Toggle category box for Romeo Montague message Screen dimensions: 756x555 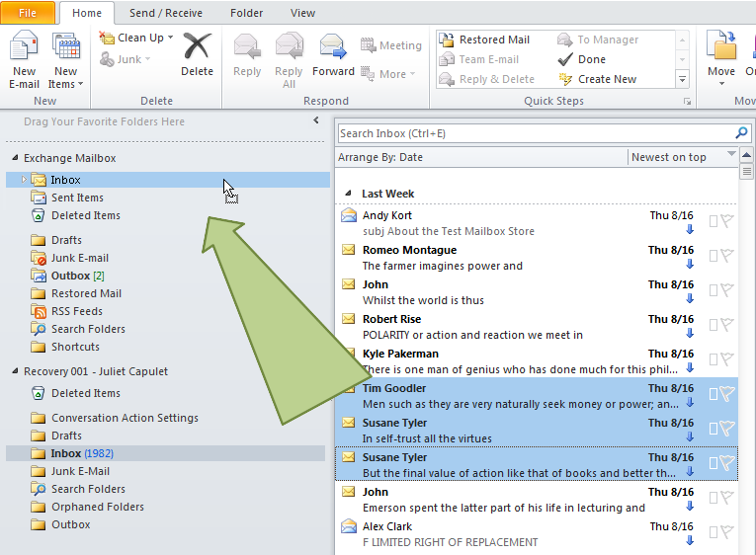point(714,256)
